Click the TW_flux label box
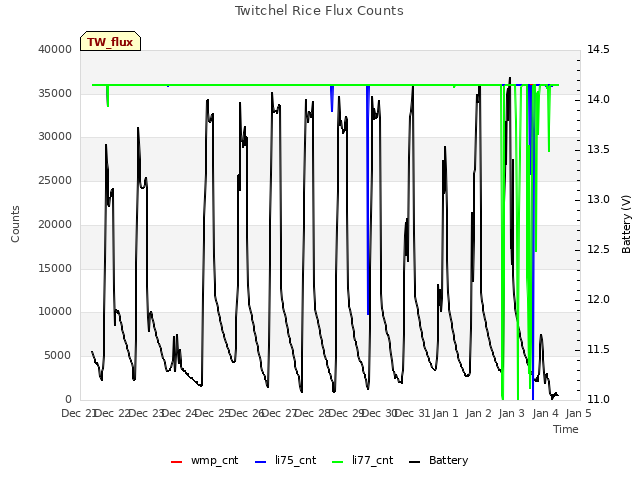640x480 pixels. (110, 41)
